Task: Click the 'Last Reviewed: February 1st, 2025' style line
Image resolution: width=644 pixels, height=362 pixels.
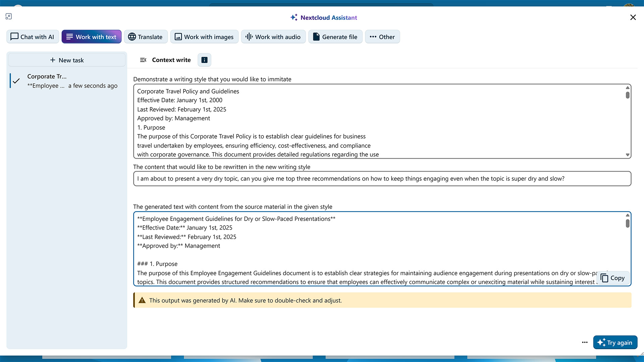Action: [x=182, y=109]
